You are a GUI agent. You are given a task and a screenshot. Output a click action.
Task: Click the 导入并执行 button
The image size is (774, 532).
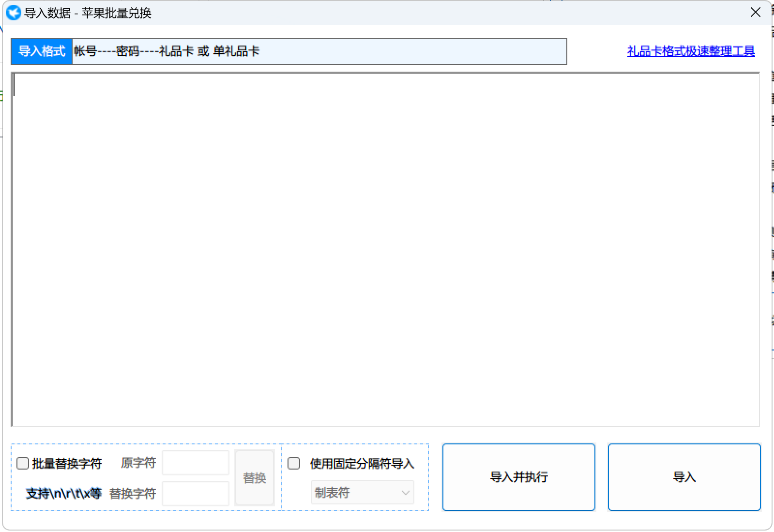pos(518,477)
